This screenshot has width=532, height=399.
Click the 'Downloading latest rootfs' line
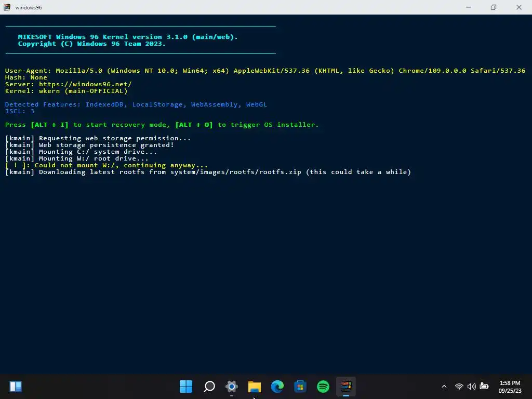208,172
